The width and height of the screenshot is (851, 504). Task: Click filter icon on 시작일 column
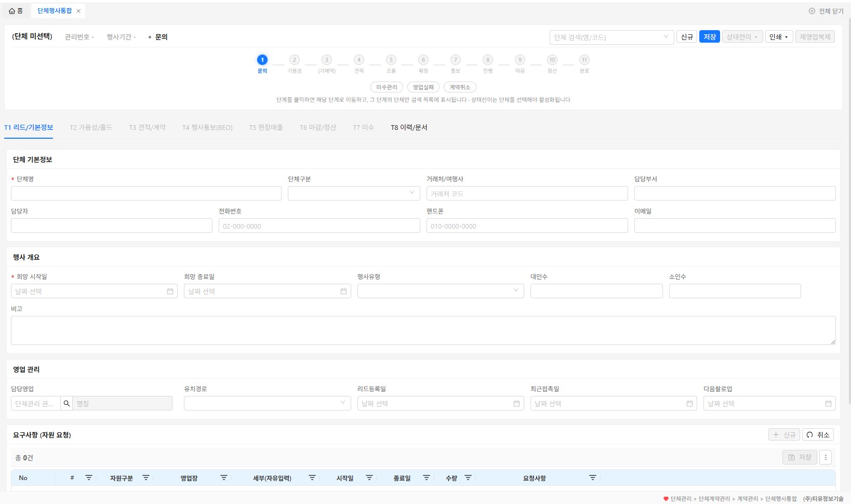pos(369,478)
